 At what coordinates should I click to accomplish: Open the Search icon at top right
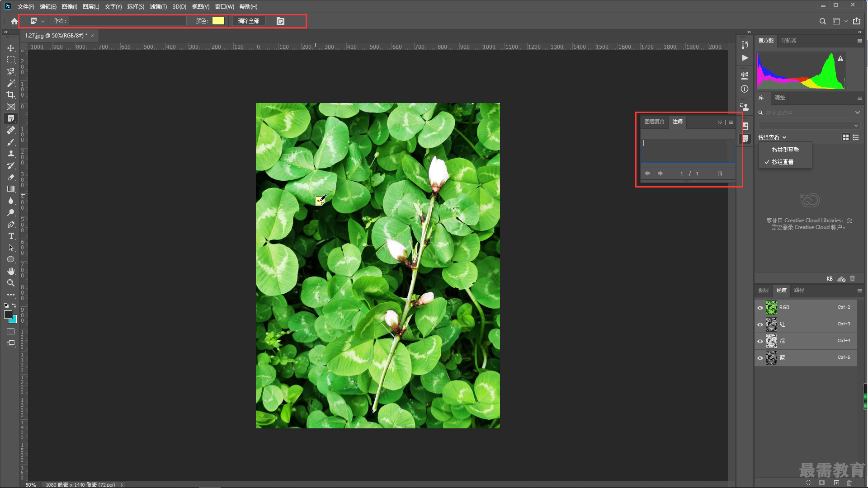click(823, 21)
